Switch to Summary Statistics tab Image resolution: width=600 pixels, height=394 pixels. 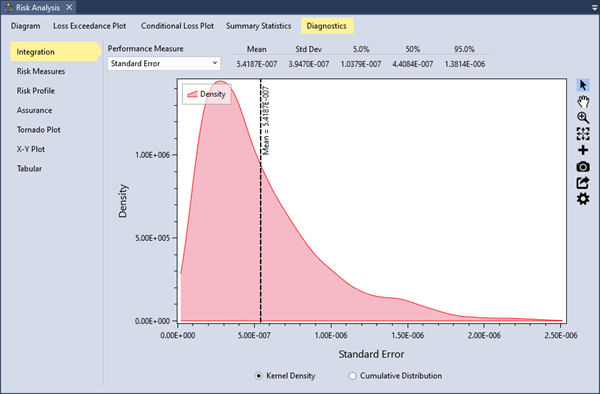tap(258, 26)
